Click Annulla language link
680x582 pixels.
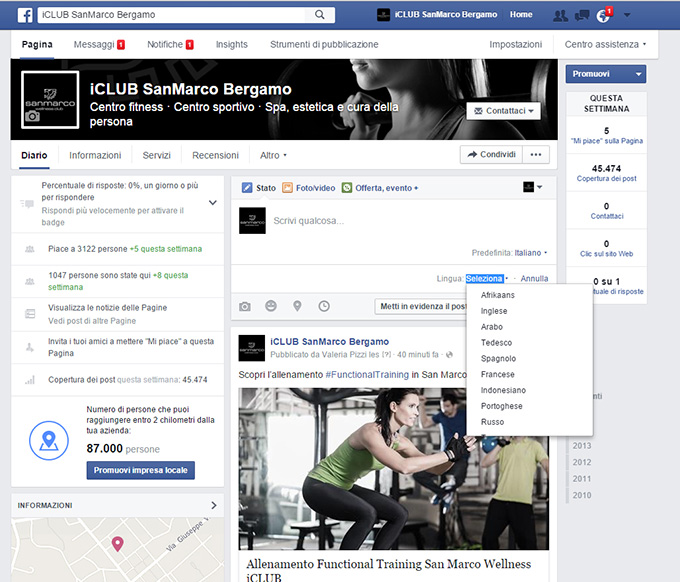coord(534,278)
